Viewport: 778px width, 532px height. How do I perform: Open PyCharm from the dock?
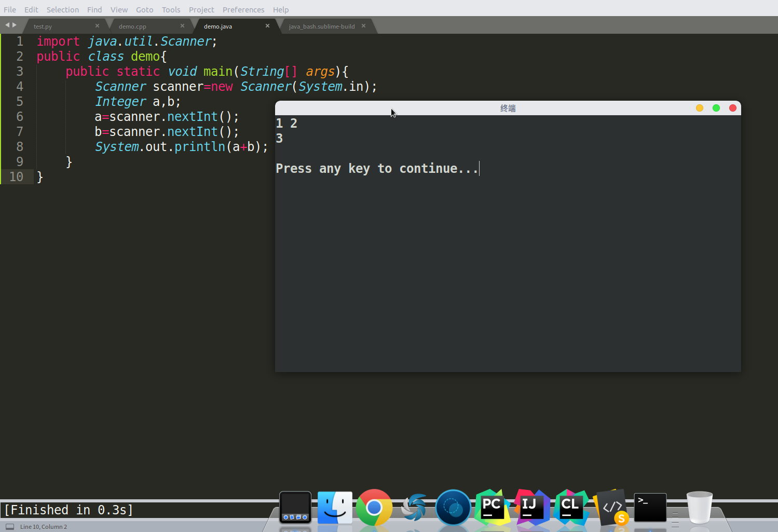pos(492,507)
